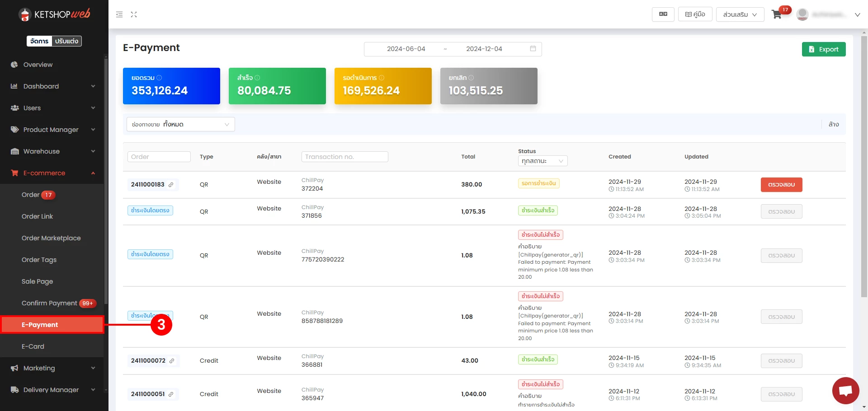Open the account dropdown arrow
The width and height of the screenshot is (868, 411).
pos(857,15)
